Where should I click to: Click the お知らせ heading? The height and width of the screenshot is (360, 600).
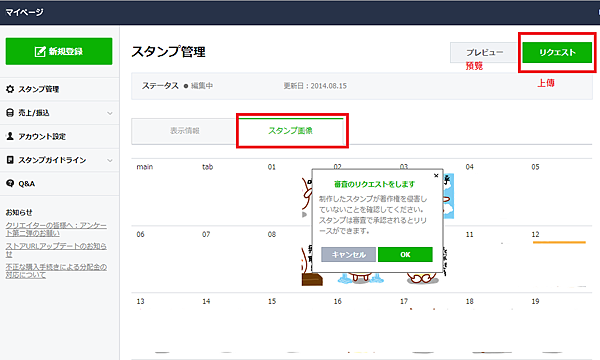(x=19, y=212)
